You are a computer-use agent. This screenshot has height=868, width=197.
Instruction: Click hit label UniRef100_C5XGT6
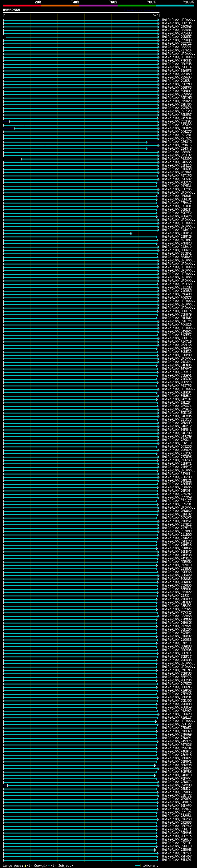click(177, 146)
